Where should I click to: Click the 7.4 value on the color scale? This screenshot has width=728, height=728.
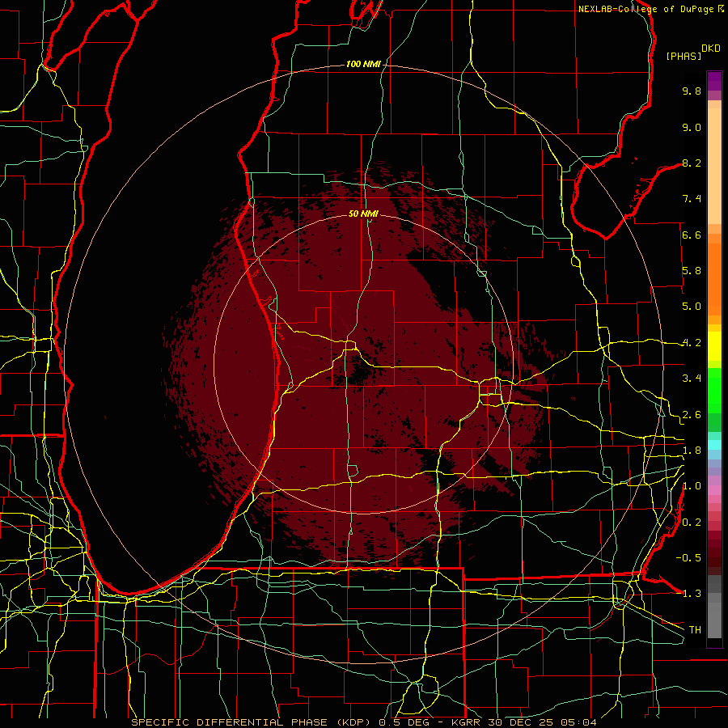[x=692, y=199]
